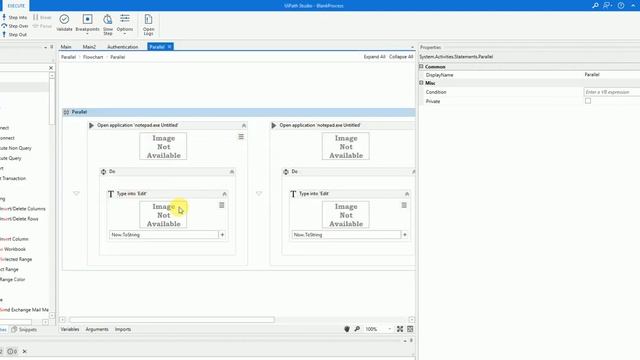Image resolution: width=640 pixels, height=360 pixels.
Task: Open the Variables panel
Action: point(70,329)
